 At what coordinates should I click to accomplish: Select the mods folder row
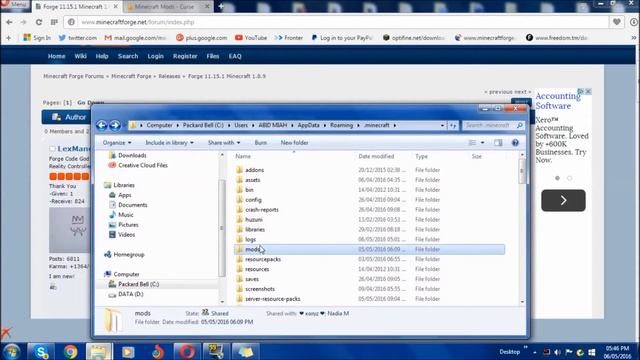click(369, 249)
